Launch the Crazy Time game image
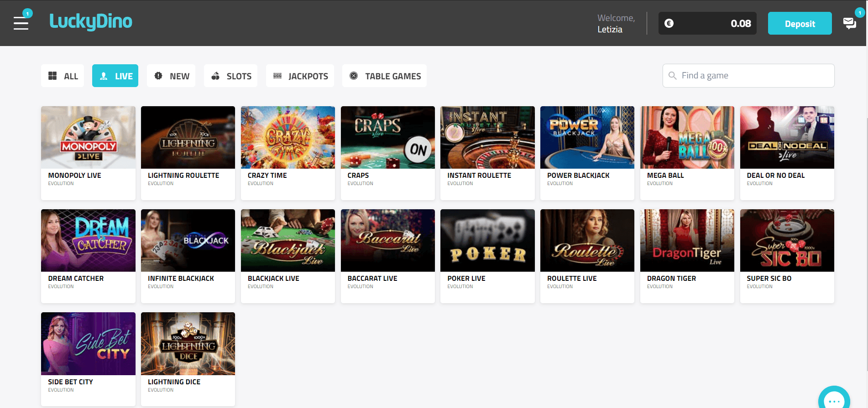 point(288,138)
